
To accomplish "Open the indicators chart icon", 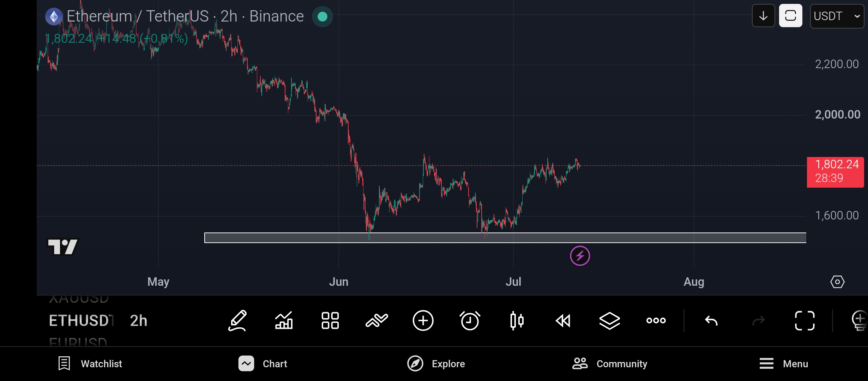I will tap(284, 321).
